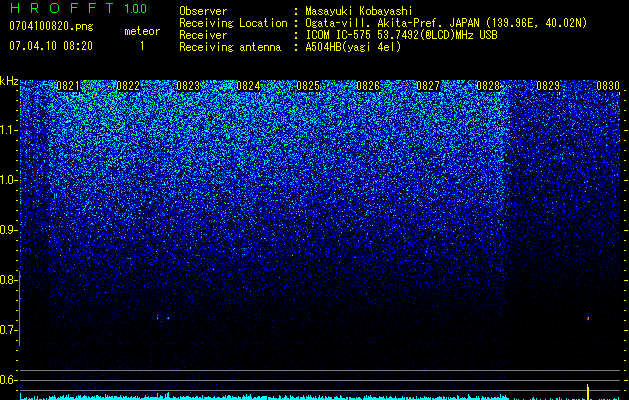The height and width of the screenshot is (400, 629).
Task: Click the faint echo dots near 0823
Action: (162, 318)
